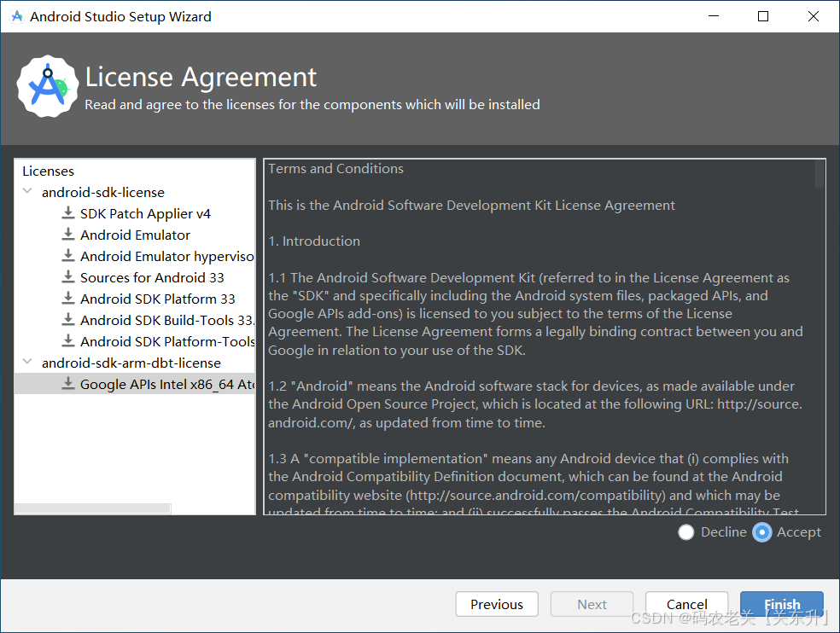Collapse the android-sdk-license group

click(x=27, y=191)
